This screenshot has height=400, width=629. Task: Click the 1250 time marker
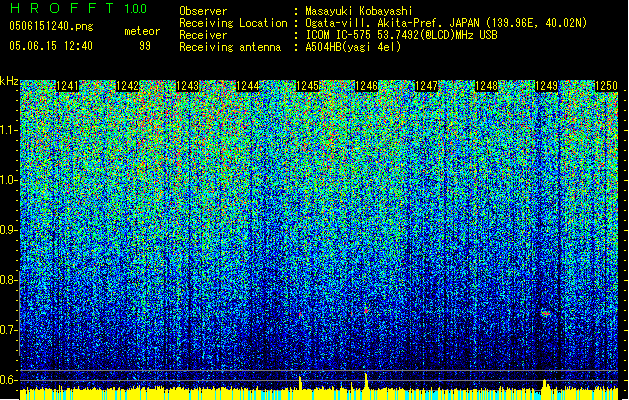pyautogui.click(x=606, y=86)
